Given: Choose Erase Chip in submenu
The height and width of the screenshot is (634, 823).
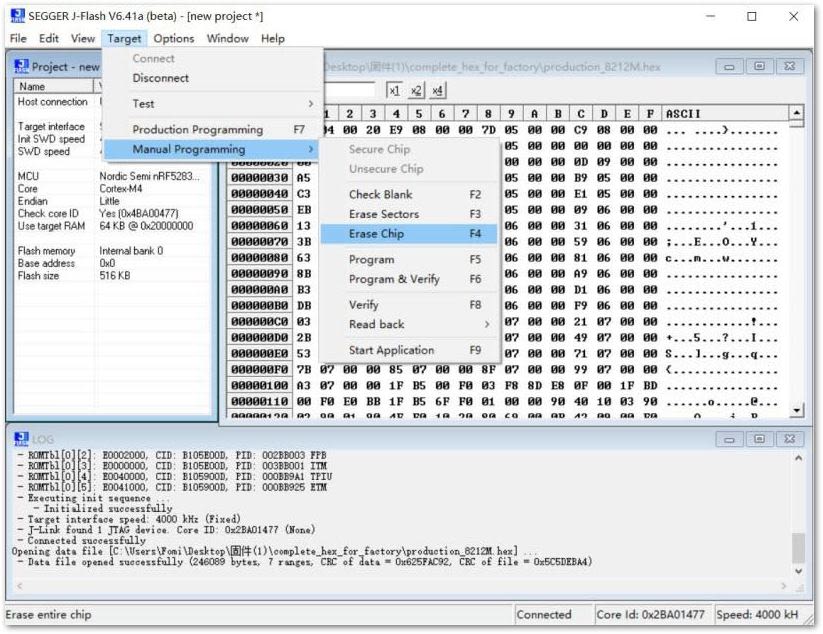Looking at the screenshot, I should pos(409,234).
